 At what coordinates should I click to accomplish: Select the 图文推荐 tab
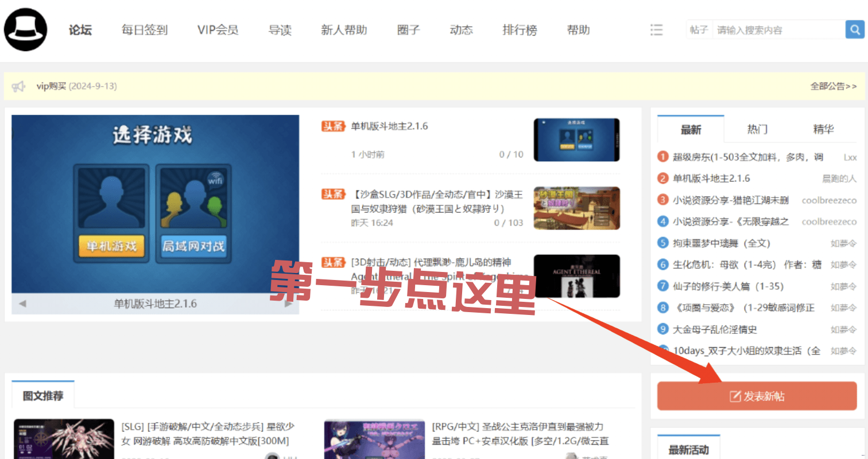[x=43, y=396]
